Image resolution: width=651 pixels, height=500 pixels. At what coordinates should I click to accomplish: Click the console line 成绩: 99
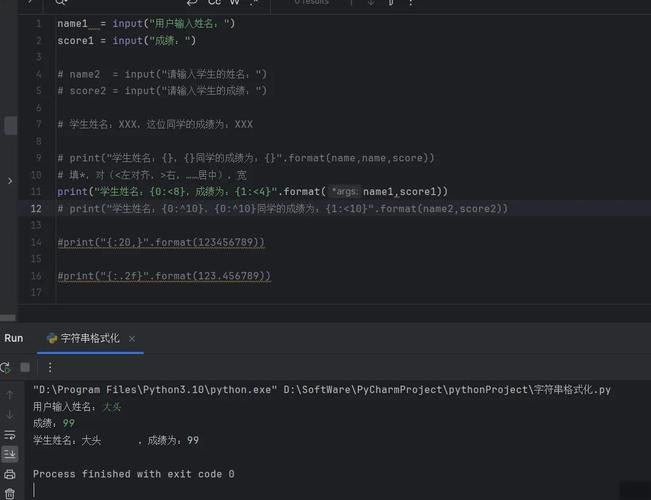coord(54,423)
